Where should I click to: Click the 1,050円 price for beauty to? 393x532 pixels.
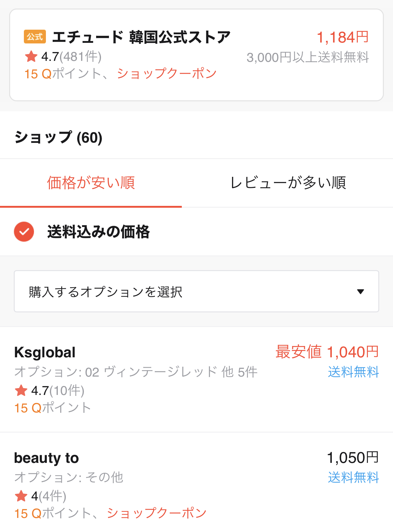point(353,458)
